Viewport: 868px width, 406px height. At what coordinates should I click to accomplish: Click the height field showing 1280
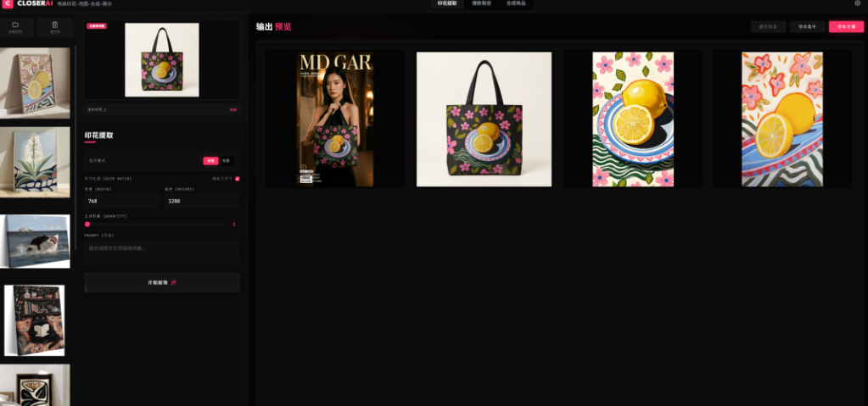[201, 201]
